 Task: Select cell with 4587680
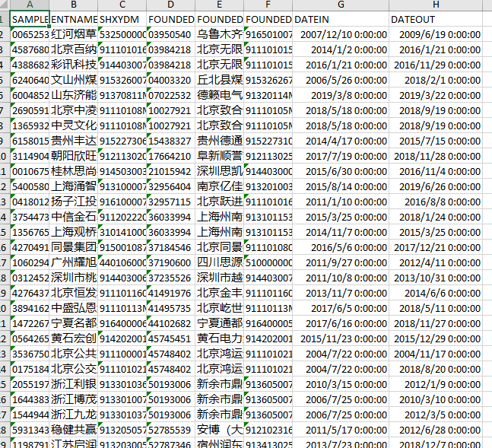[x=30, y=49]
